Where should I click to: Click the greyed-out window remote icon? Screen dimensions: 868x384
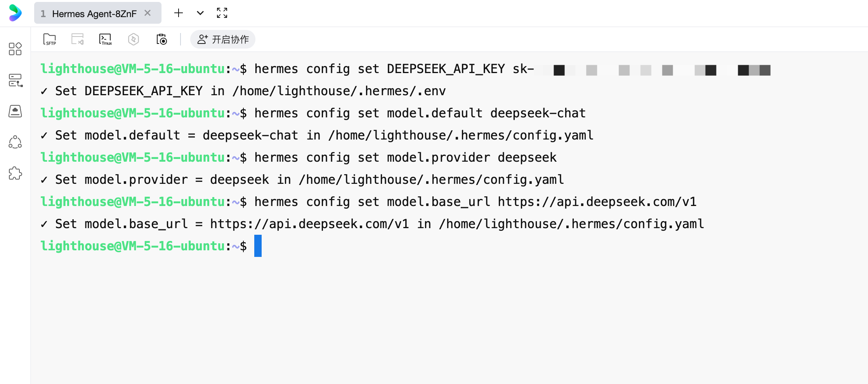[77, 39]
